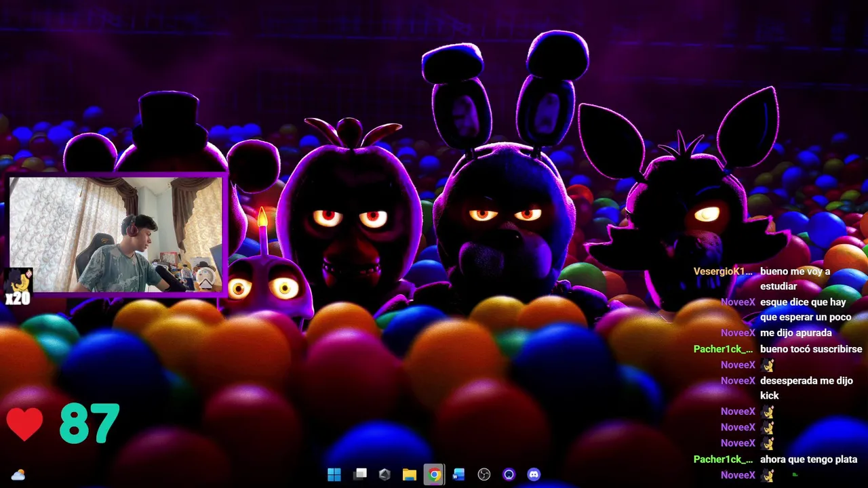Click NoveeX name beside 'desesperada me dijo'
Viewport: 868px width, 488px height.
[x=738, y=380]
